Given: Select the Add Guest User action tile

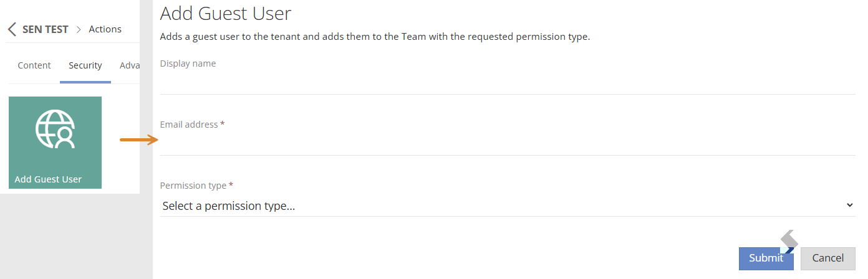Looking at the screenshot, I should pyautogui.click(x=55, y=143).
